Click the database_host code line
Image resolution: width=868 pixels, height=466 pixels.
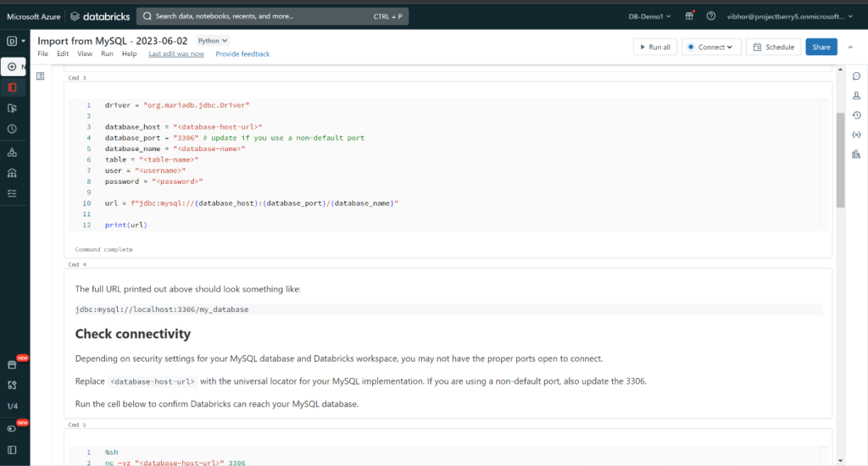coord(183,127)
